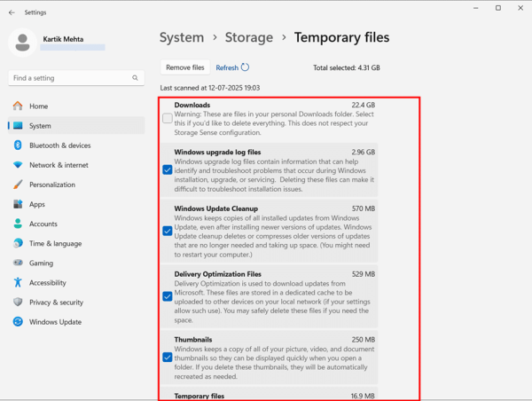Click the Delivery Optimization Files title
This screenshot has height=401, width=532.
tap(218, 274)
